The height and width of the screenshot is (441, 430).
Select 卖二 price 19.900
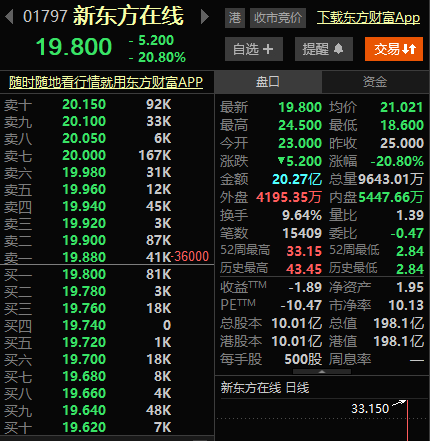tap(84, 240)
